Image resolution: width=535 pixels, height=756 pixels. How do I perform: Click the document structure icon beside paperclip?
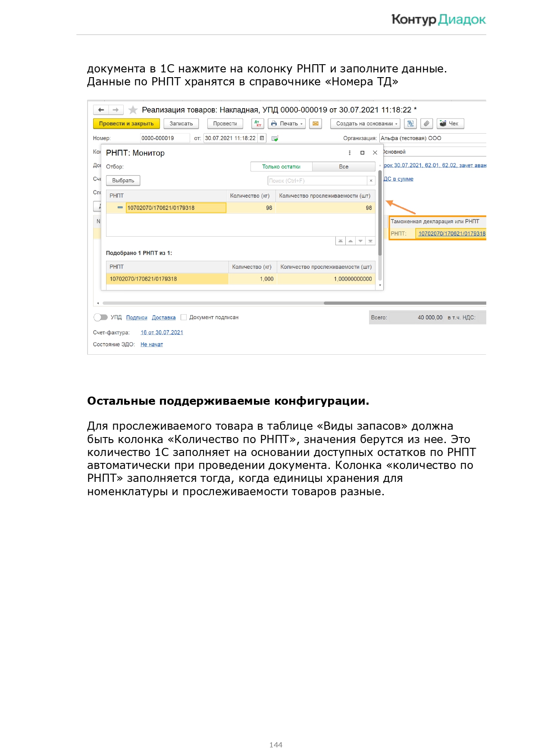410,124
